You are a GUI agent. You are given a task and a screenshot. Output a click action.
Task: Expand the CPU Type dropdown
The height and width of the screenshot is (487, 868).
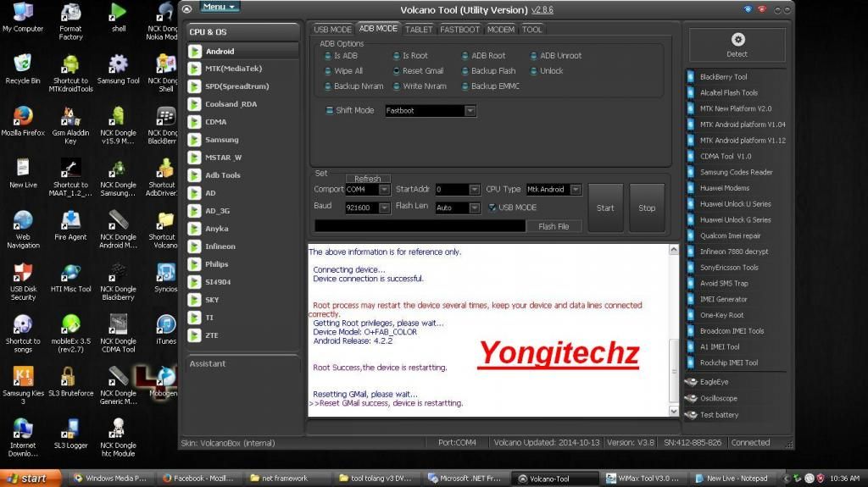[576, 189]
